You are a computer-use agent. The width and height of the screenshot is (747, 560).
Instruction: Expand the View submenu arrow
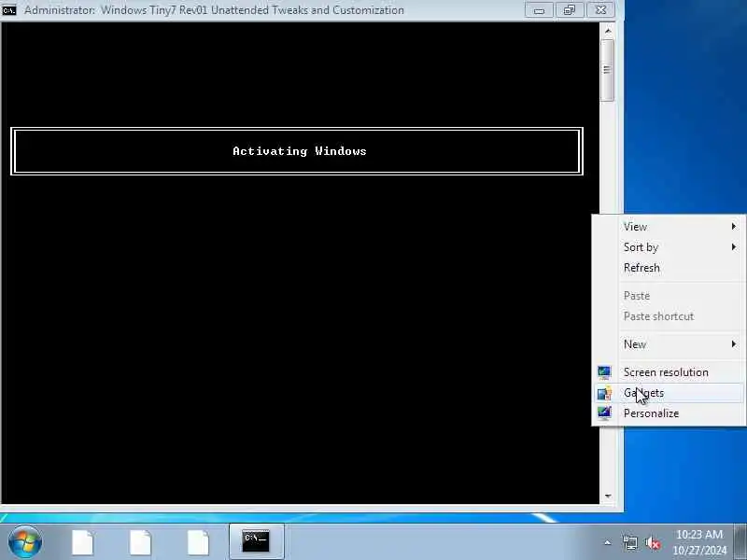pos(734,227)
